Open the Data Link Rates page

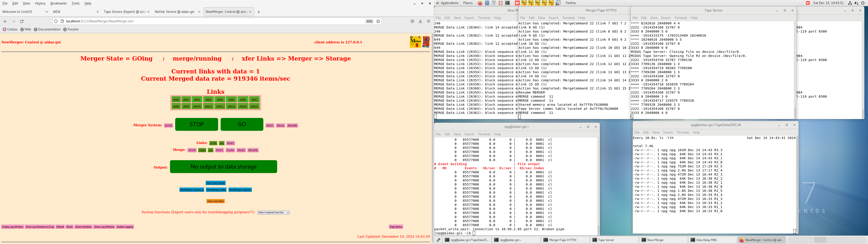tap(215, 201)
